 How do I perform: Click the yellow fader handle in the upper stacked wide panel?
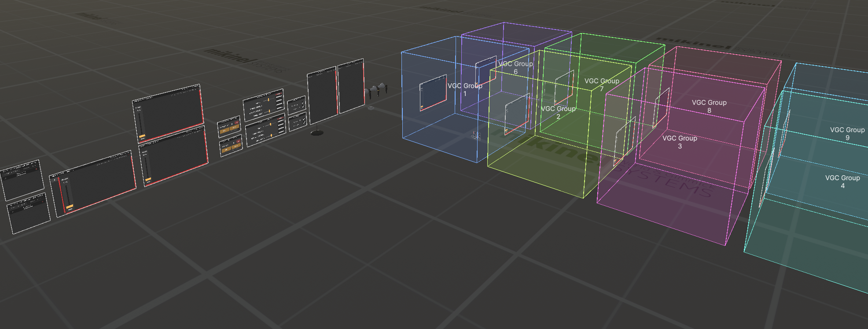click(142, 137)
